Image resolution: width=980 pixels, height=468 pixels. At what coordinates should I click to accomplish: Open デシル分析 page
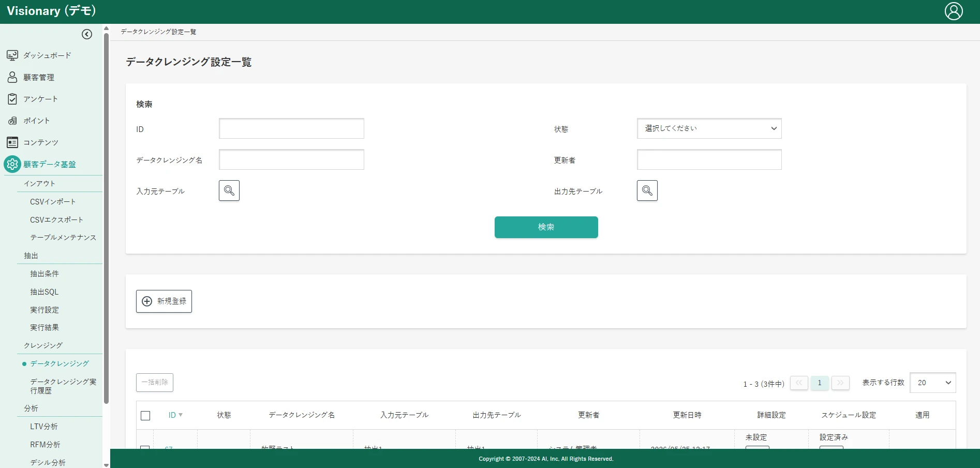48,463
